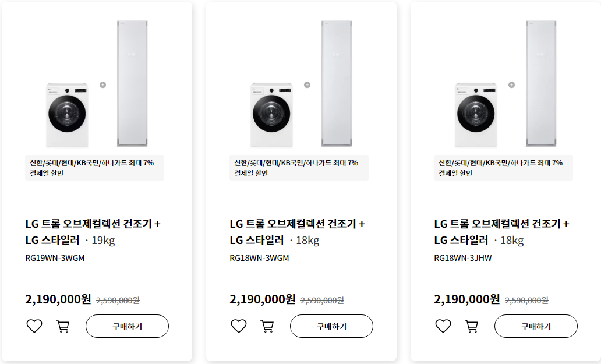The image size is (601, 364).
Task: Click the cart icon on the RG18WN-3WGM card
Action: pos(267,326)
